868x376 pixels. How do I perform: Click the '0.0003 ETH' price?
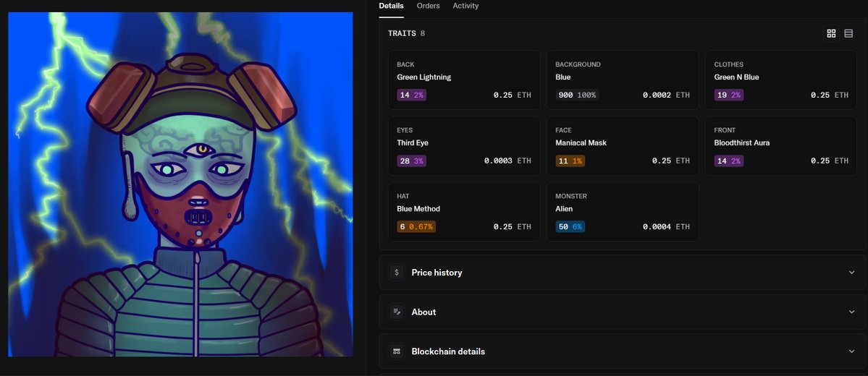pos(507,161)
